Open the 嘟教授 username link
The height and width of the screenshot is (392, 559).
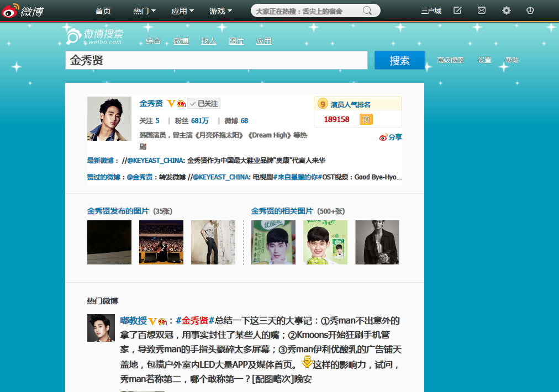[133, 321]
